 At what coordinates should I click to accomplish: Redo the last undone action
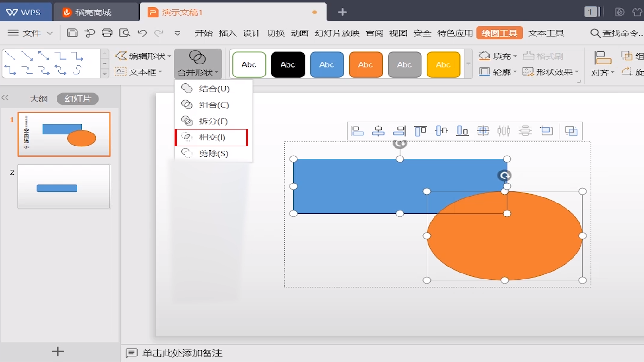(159, 33)
